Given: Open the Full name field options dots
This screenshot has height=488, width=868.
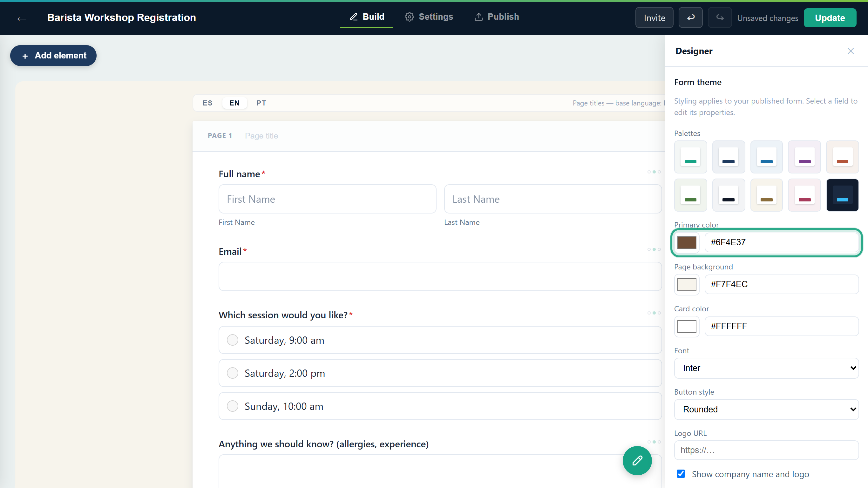Looking at the screenshot, I should [654, 172].
